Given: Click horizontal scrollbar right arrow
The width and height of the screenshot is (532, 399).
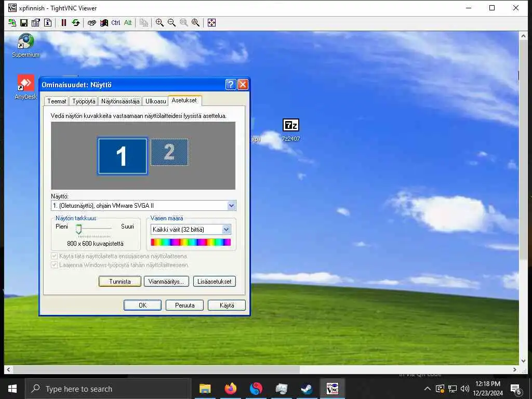Looking at the screenshot, I should click(x=515, y=369).
